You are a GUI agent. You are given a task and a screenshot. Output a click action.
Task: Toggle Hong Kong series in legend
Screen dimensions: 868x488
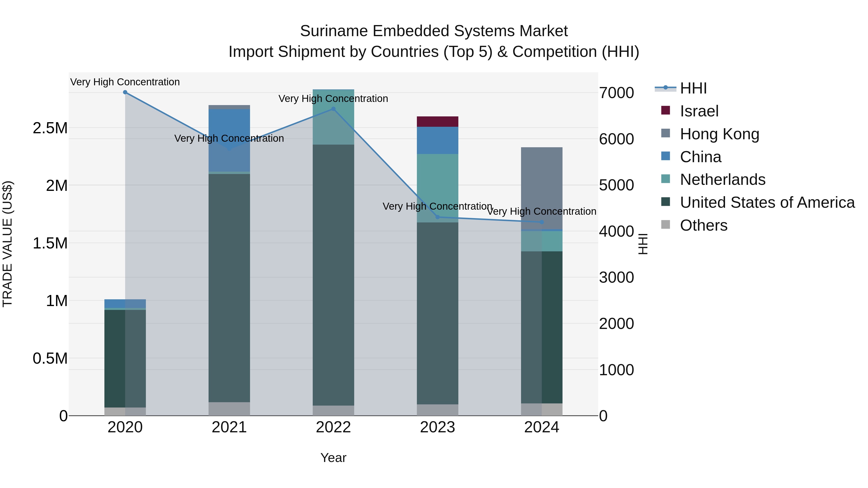[x=710, y=134]
